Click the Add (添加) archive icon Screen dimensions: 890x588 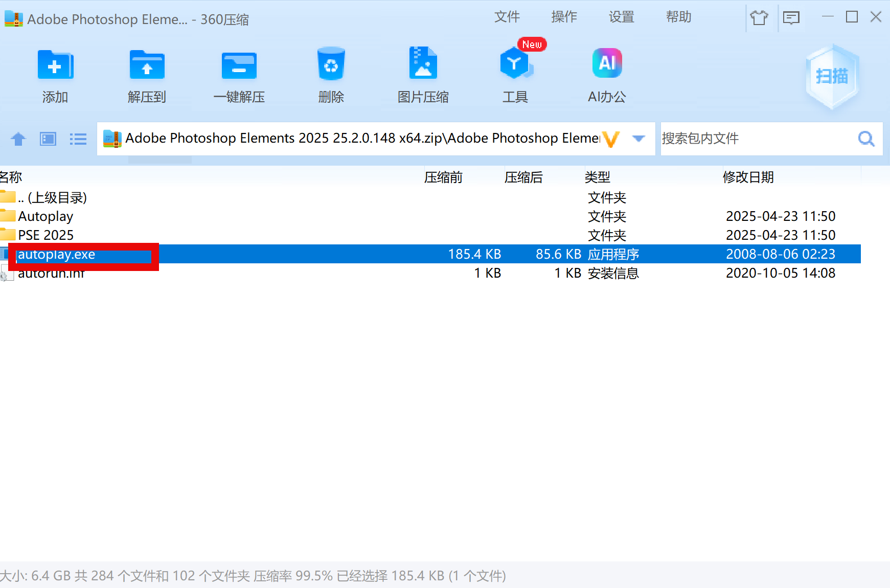click(55, 65)
